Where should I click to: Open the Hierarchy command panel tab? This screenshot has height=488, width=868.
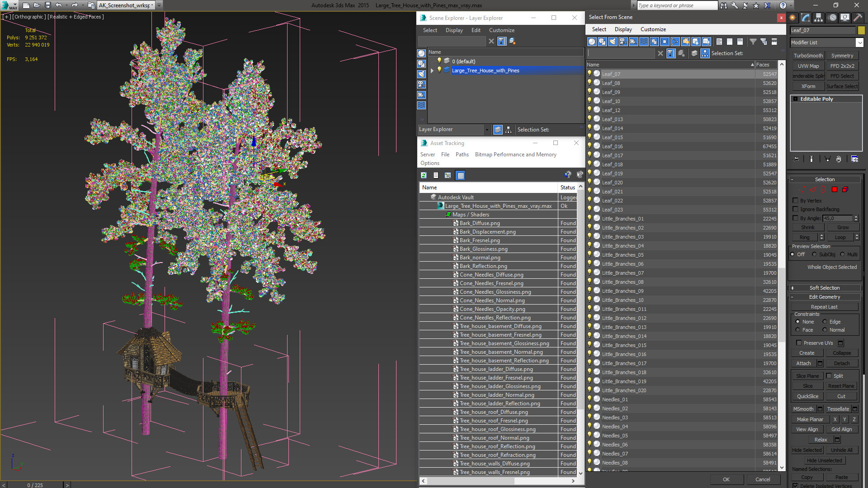pos(819,18)
